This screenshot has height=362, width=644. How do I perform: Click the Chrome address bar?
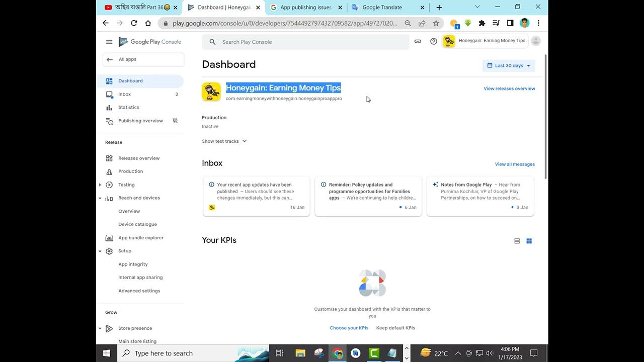pos(285,23)
